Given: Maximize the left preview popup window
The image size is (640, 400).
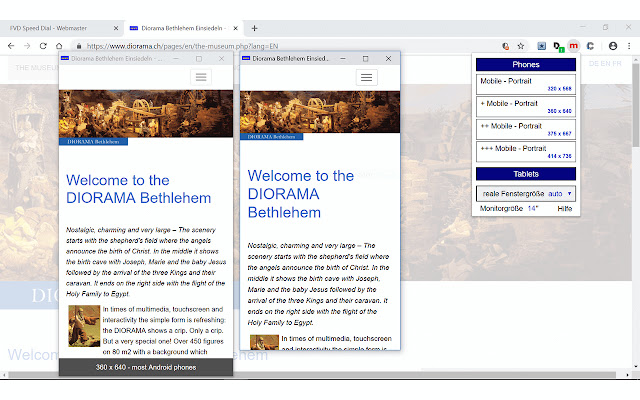Looking at the screenshot, I should coord(199,59).
